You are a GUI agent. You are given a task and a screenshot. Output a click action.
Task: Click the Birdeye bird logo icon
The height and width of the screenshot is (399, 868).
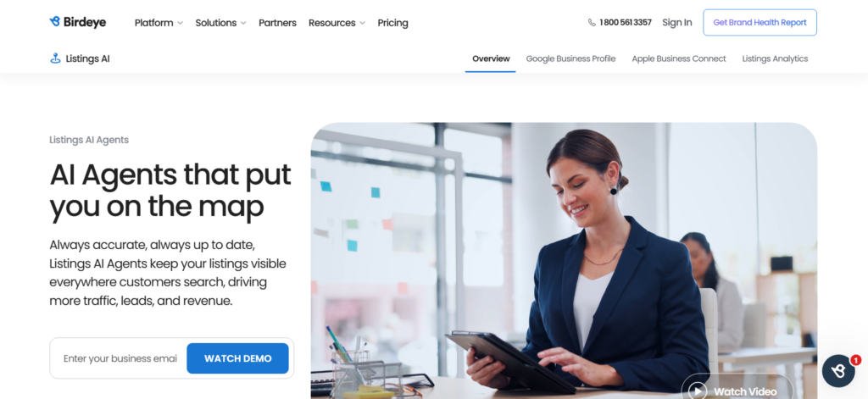click(x=55, y=21)
